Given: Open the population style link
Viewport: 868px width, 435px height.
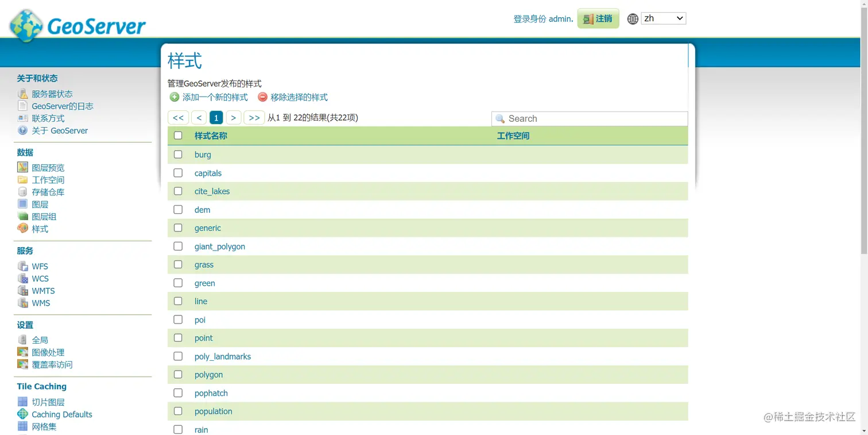Looking at the screenshot, I should click(x=214, y=411).
